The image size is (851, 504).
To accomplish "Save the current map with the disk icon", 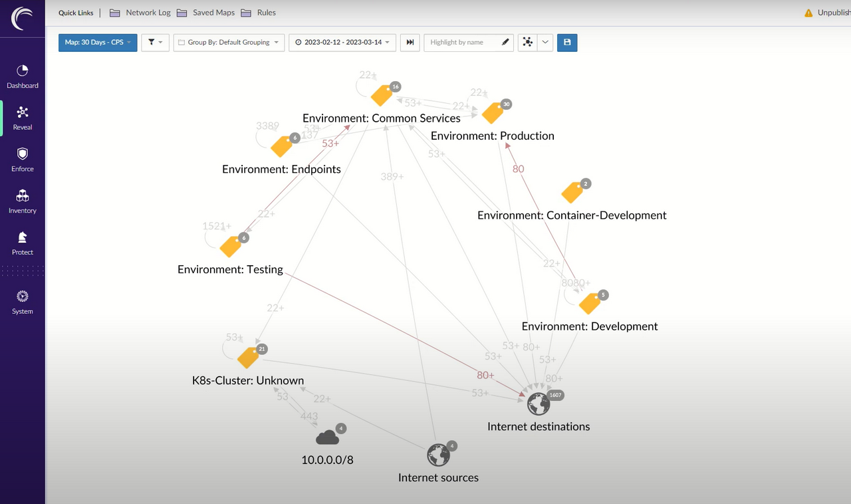I will (566, 42).
